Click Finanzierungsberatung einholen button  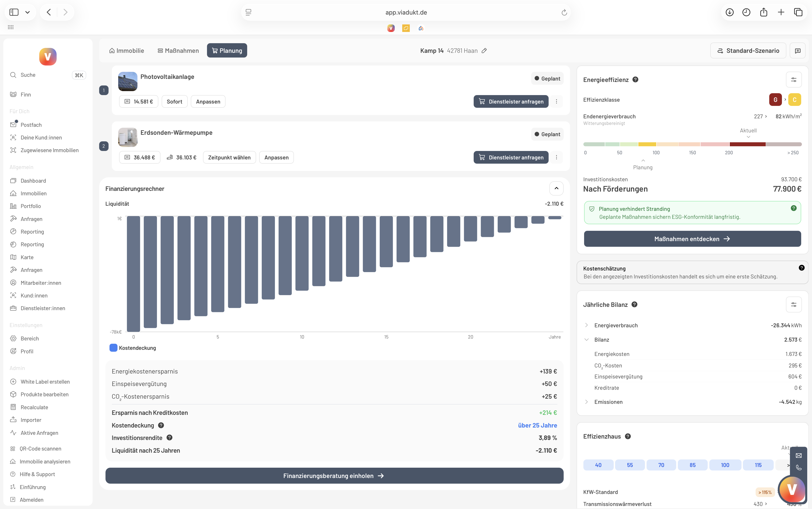[334, 476]
